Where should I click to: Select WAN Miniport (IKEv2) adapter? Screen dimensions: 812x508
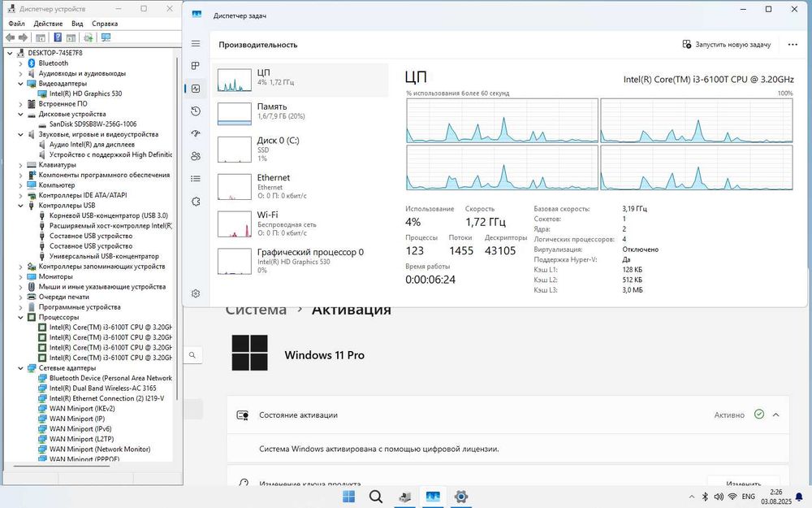tap(82, 409)
